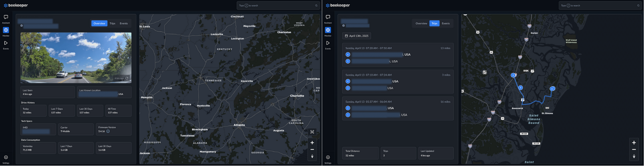The image size is (644, 166).
Task: Select Monitor globe icon in right window sidebar
Action: (x=328, y=30)
